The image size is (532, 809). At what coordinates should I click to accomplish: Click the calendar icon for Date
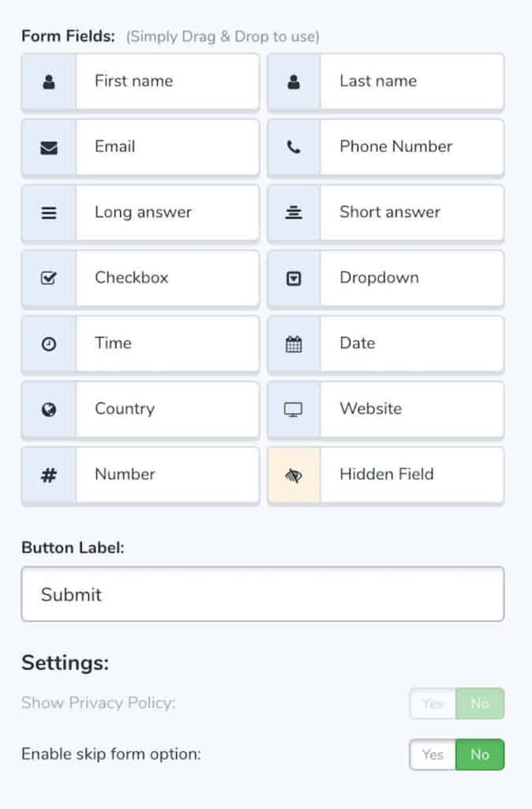tap(294, 344)
